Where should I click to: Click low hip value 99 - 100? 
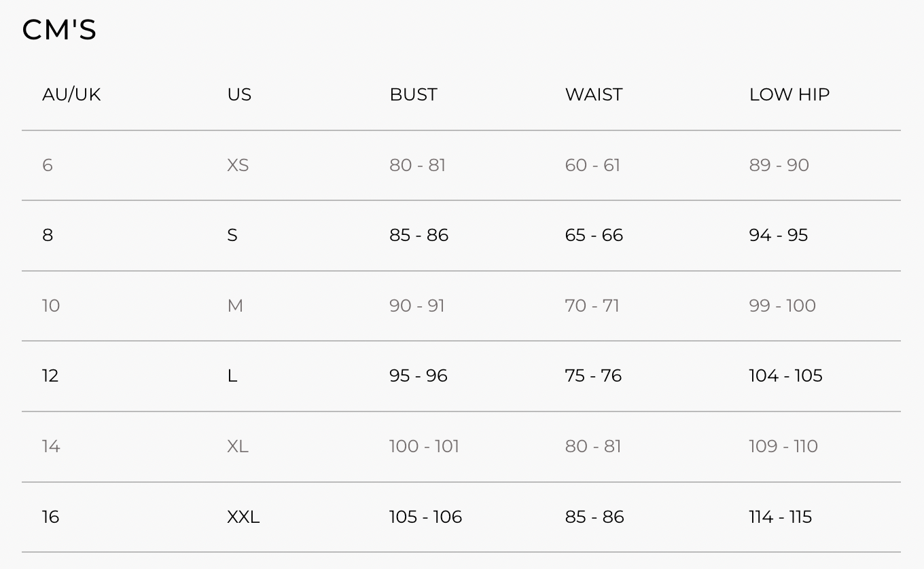point(782,306)
